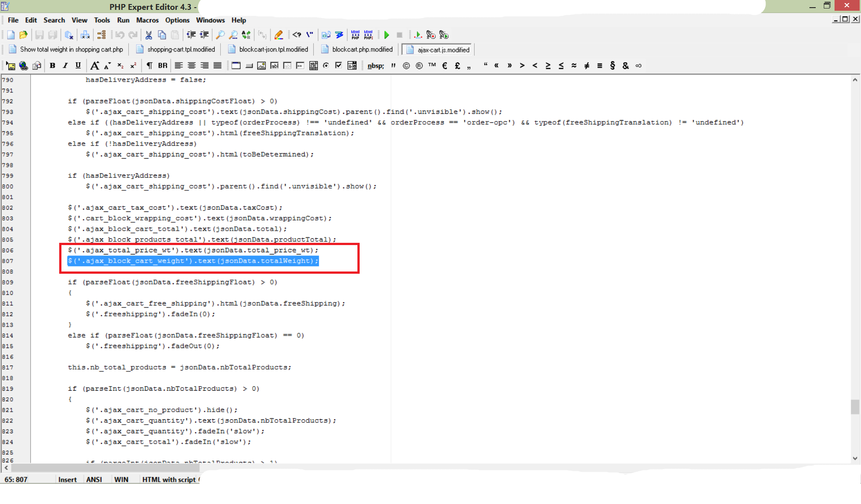Insert BR line break tag
861x504 pixels.
click(162, 66)
